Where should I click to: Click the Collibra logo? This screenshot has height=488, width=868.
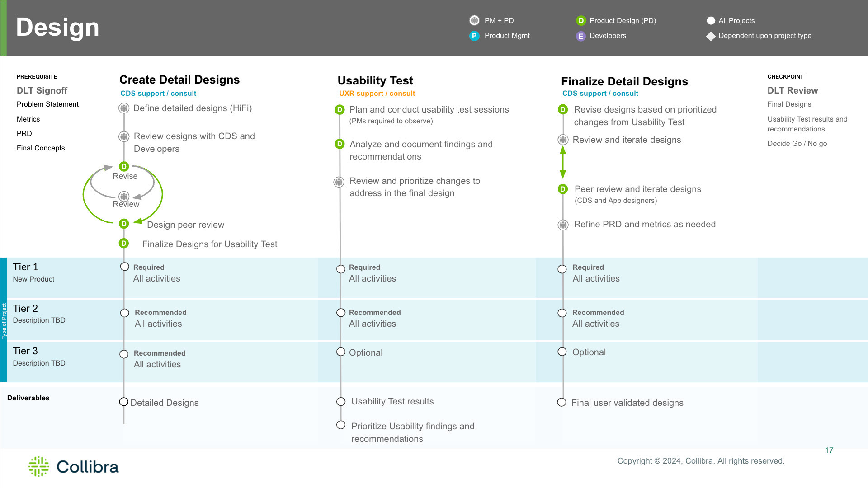coord(74,466)
